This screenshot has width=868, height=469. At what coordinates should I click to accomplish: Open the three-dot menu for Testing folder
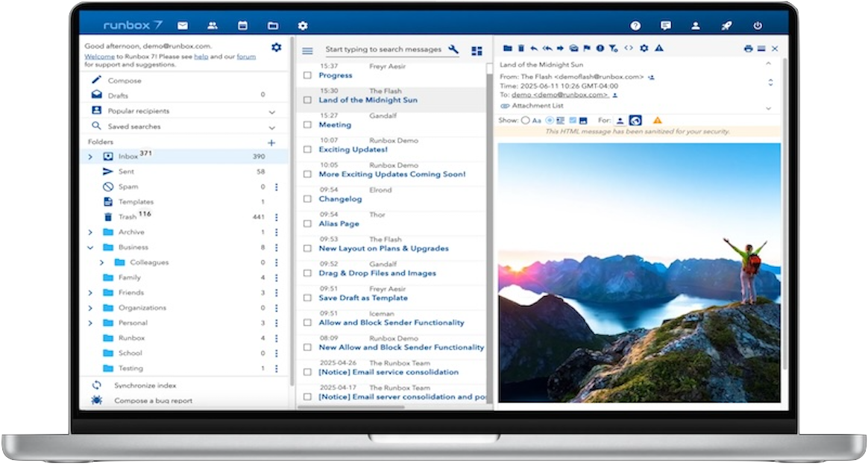click(x=276, y=368)
